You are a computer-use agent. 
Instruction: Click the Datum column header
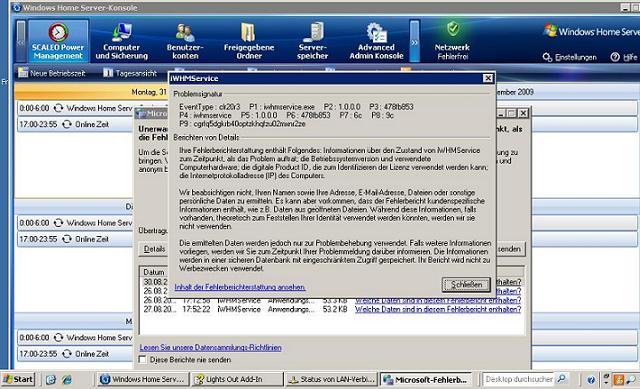(x=154, y=272)
